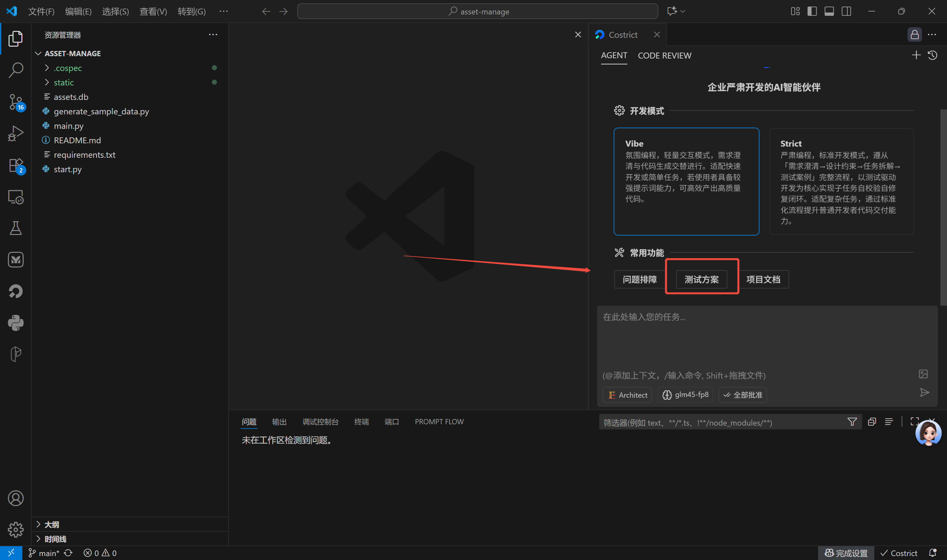The image size is (947, 560).
Task: Expand the .cospec folder
Action: [x=67, y=68]
